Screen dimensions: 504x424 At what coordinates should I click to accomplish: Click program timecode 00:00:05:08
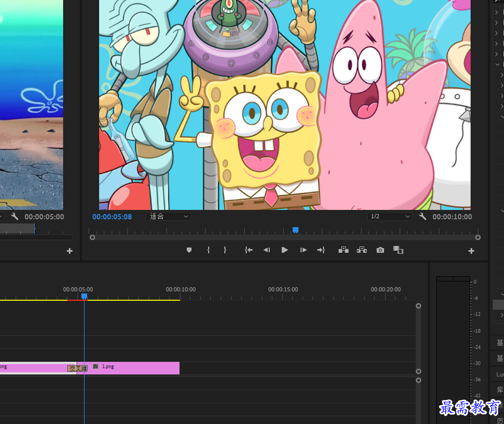112,217
